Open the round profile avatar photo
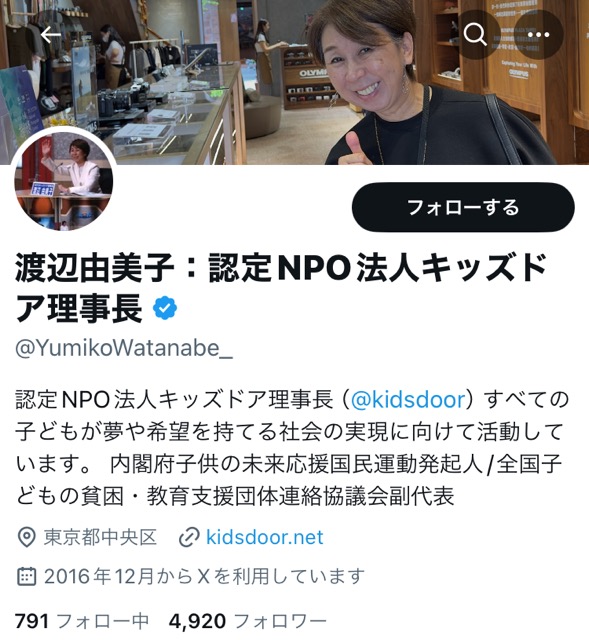589x640 pixels. coord(64,181)
